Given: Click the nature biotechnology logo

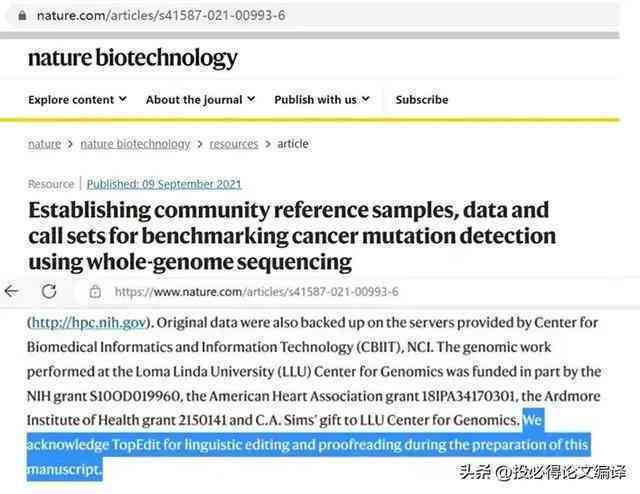Looking at the screenshot, I should [x=133, y=58].
